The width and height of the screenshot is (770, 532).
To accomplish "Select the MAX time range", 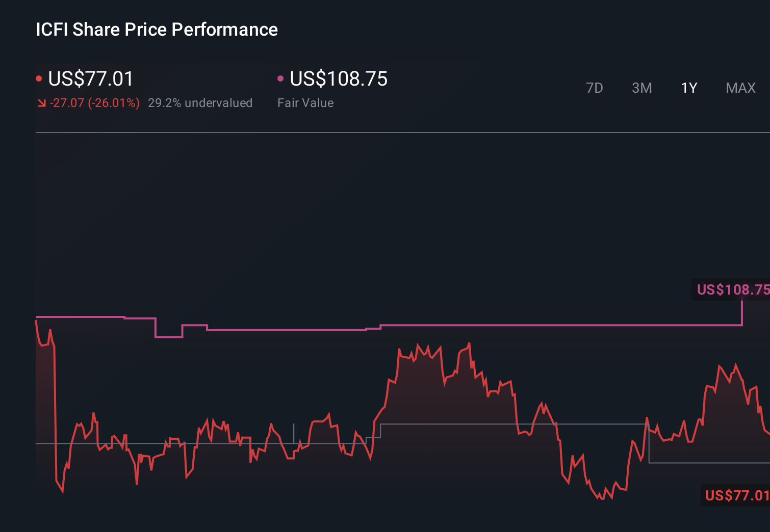I will click(x=740, y=88).
